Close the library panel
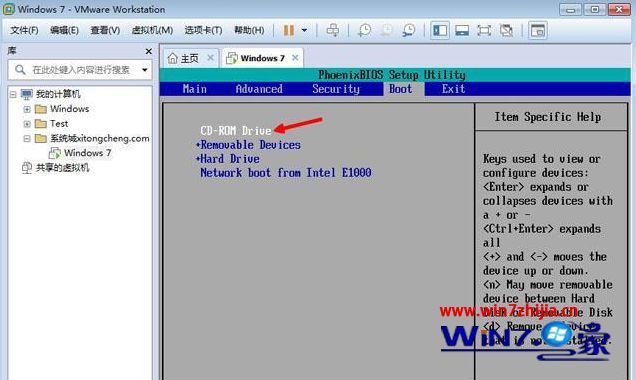This screenshot has height=380, width=636. (148, 52)
